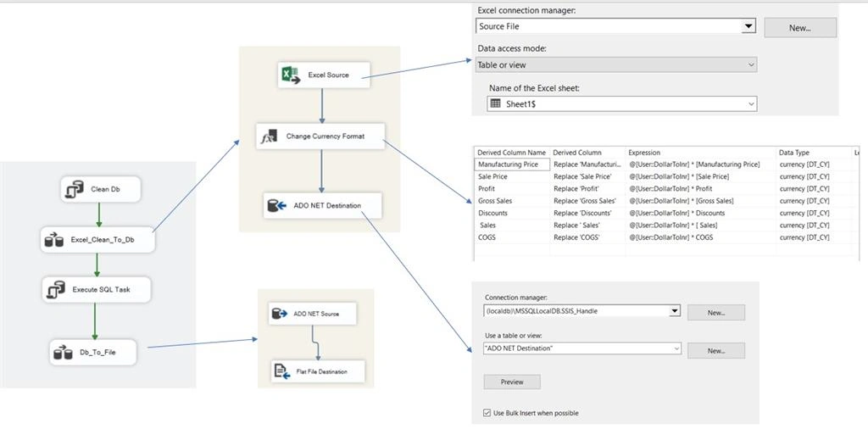Viewport: 868px width, 440px height.
Task: Click the Excel Source green spreadsheet icon
Action: pyautogui.click(x=291, y=75)
